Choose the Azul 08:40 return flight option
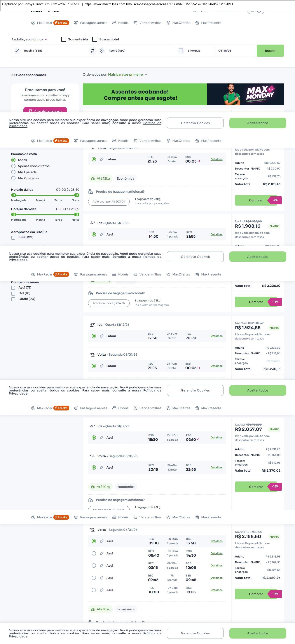Viewport: 295px width, 644px height. point(94,553)
